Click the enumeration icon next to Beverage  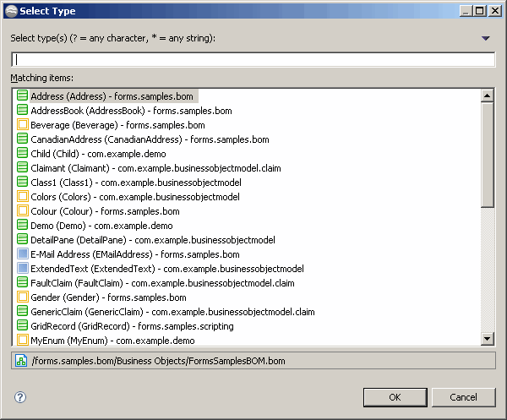(22, 125)
